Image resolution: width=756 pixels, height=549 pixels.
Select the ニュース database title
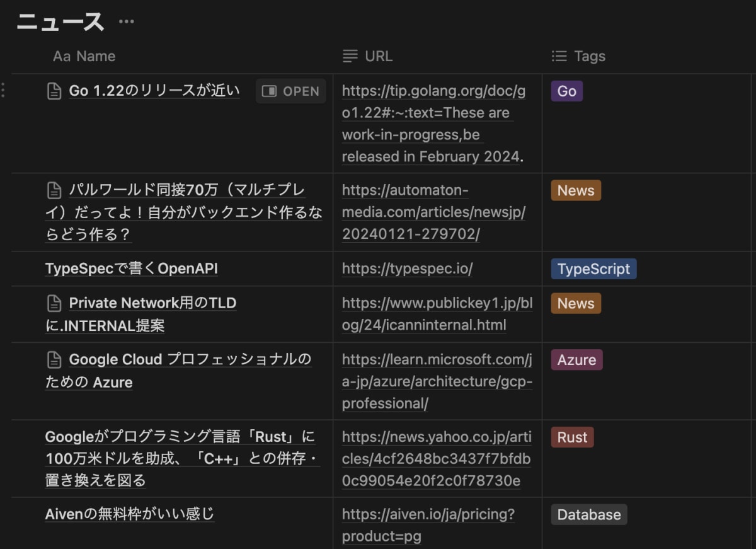[60, 22]
